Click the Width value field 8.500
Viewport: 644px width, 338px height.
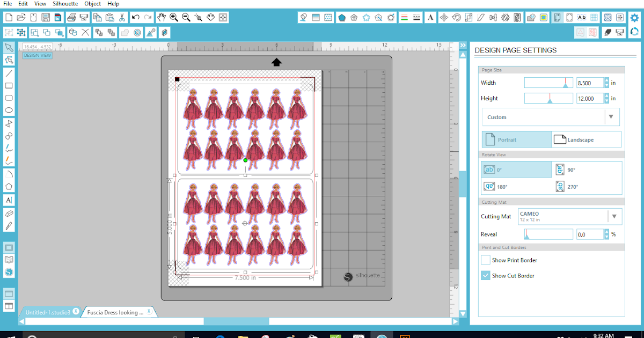[x=589, y=83]
